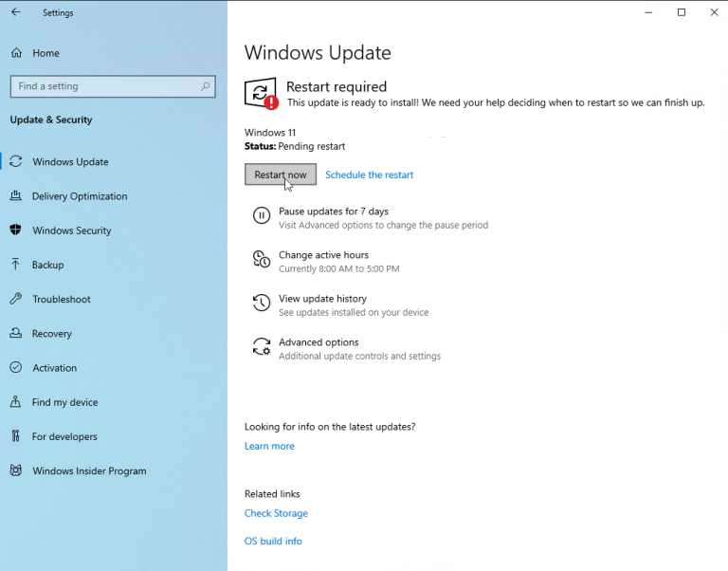Click the View update history icon
Image resolution: width=728 pixels, height=571 pixels.
[262, 304]
